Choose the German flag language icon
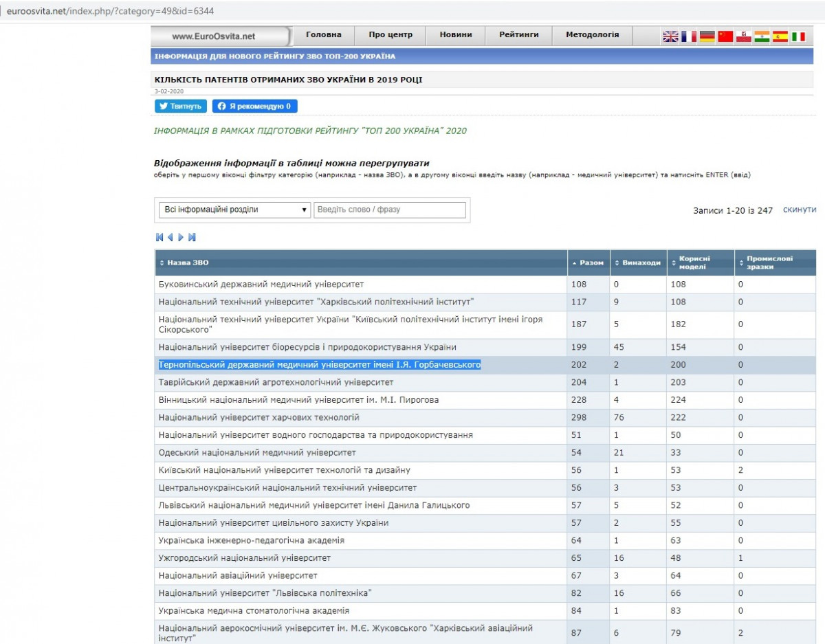Image resolution: width=825 pixels, height=644 pixels. point(707,36)
